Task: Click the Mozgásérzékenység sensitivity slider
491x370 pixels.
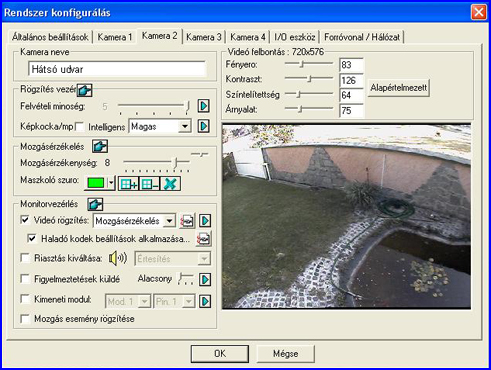Action: pyautogui.click(x=157, y=163)
